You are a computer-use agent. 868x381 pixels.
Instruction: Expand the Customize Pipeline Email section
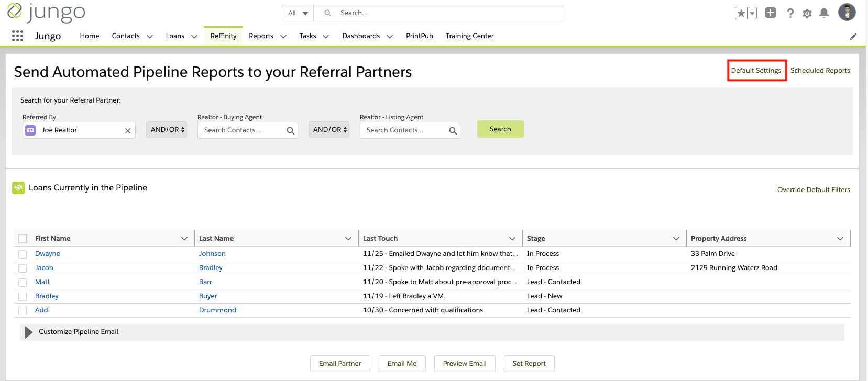29,332
